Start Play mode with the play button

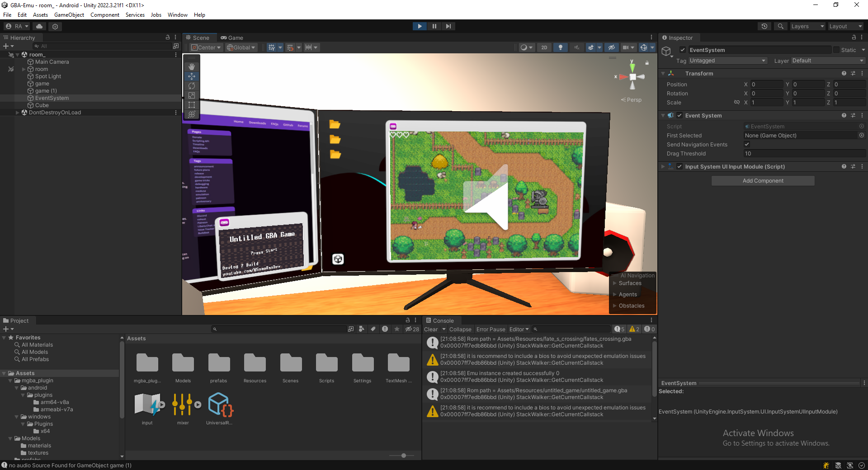[420, 26]
